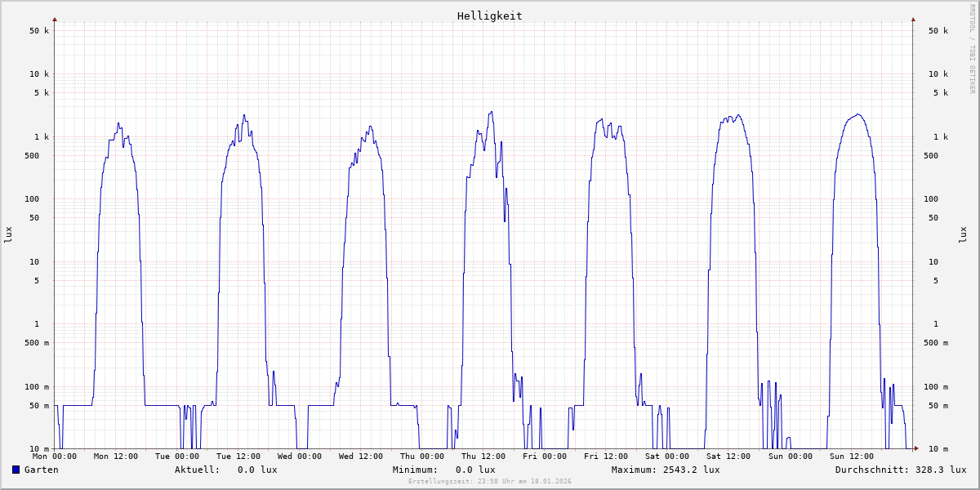Click the Durchschnitt 328.3 lux value
Image resolution: width=980 pixels, height=490 pixels.
[941, 470]
